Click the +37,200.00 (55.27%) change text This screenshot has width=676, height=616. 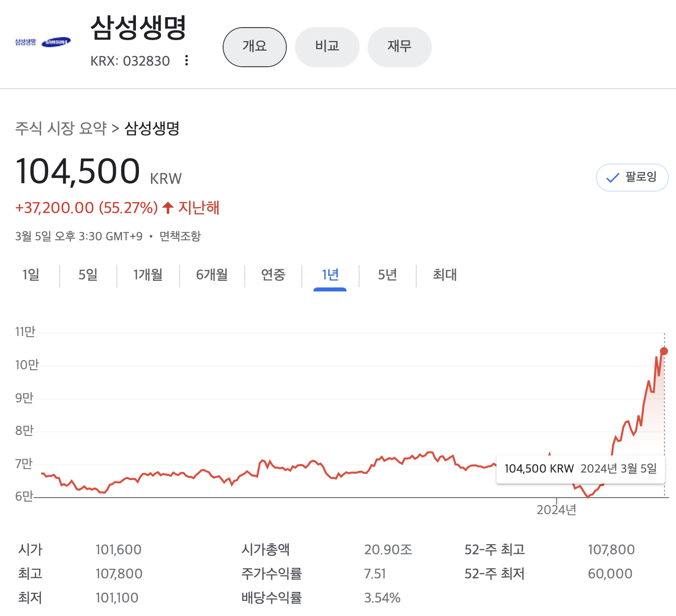click(87, 208)
